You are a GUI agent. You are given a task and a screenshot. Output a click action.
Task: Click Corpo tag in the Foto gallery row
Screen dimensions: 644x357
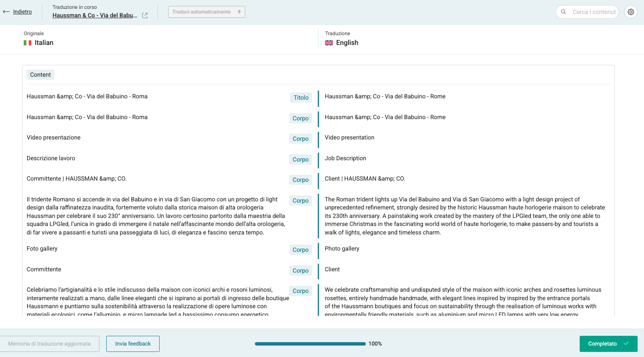301,250
